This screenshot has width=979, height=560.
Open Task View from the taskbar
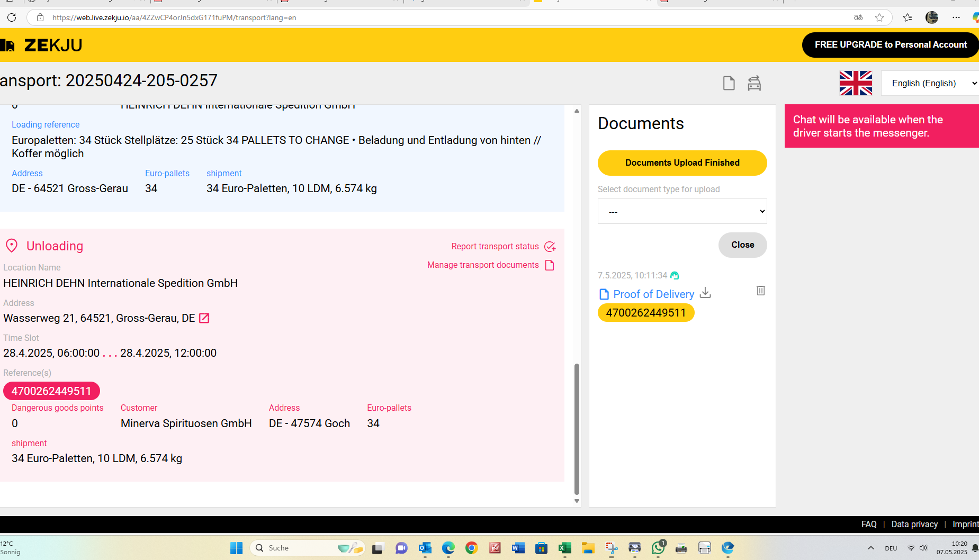pyautogui.click(x=378, y=548)
